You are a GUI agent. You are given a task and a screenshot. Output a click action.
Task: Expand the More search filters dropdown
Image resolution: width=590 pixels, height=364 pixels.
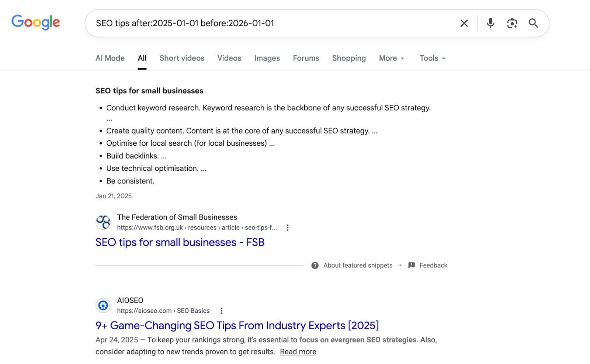coord(392,58)
